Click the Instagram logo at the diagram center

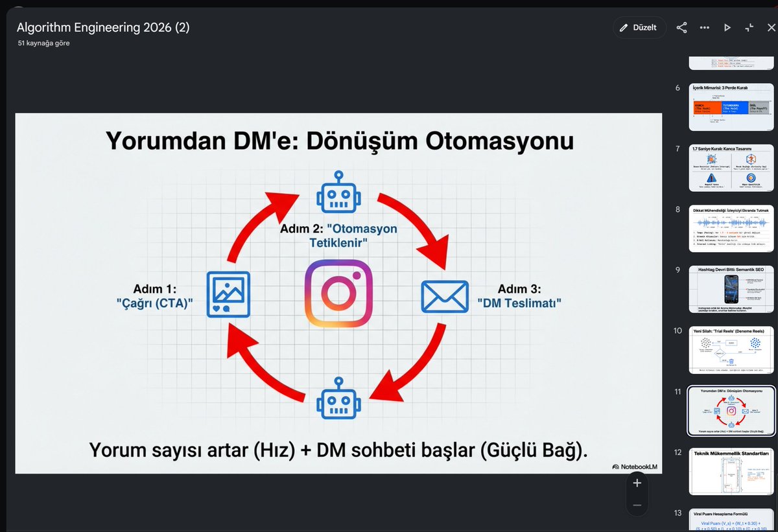click(x=338, y=293)
